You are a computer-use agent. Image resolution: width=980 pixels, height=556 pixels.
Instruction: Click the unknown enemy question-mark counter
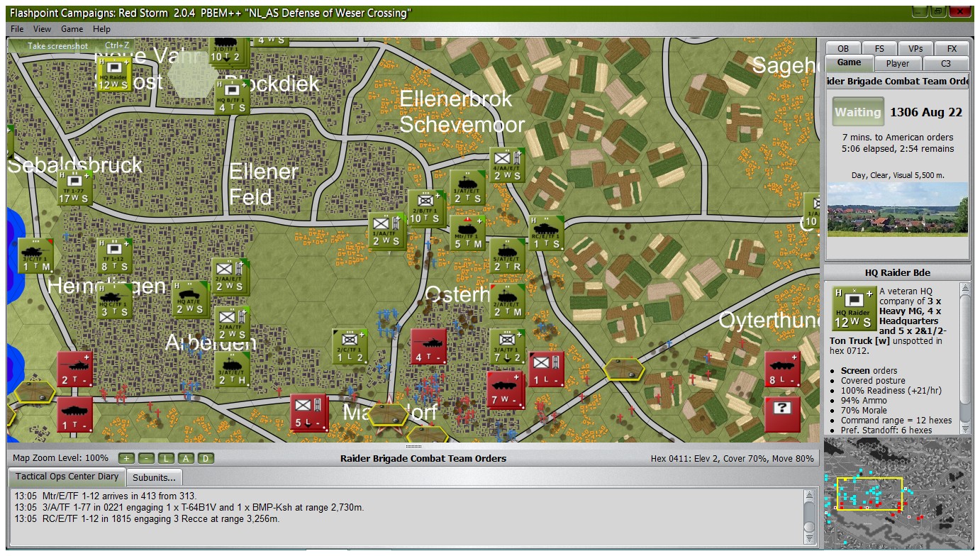(782, 414)
